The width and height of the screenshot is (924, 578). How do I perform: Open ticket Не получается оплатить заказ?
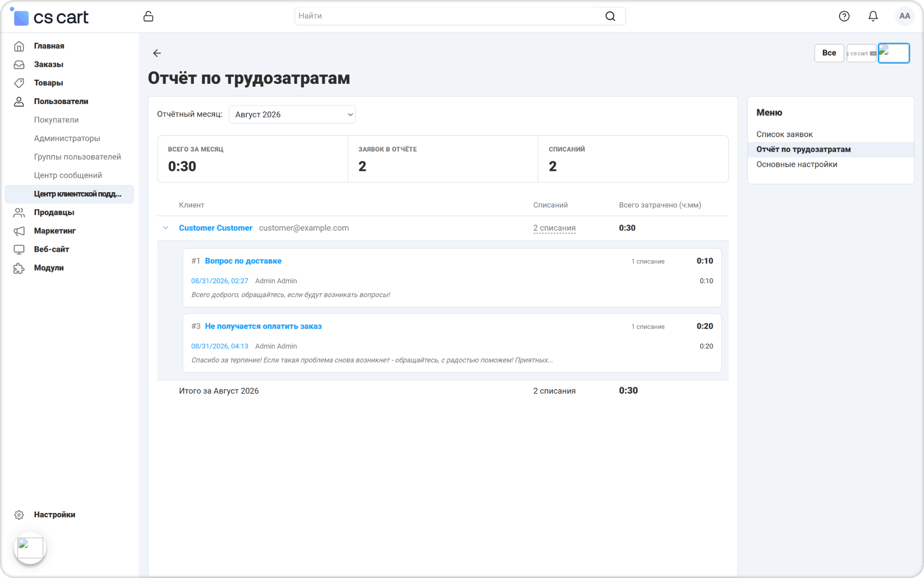[x=263, y=326]
